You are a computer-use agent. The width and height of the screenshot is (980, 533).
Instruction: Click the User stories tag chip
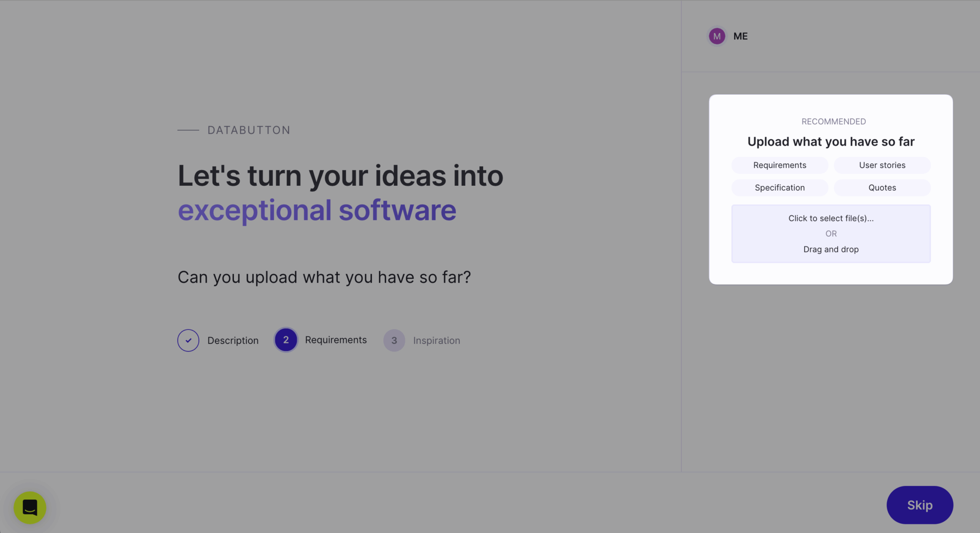(882, 165)
